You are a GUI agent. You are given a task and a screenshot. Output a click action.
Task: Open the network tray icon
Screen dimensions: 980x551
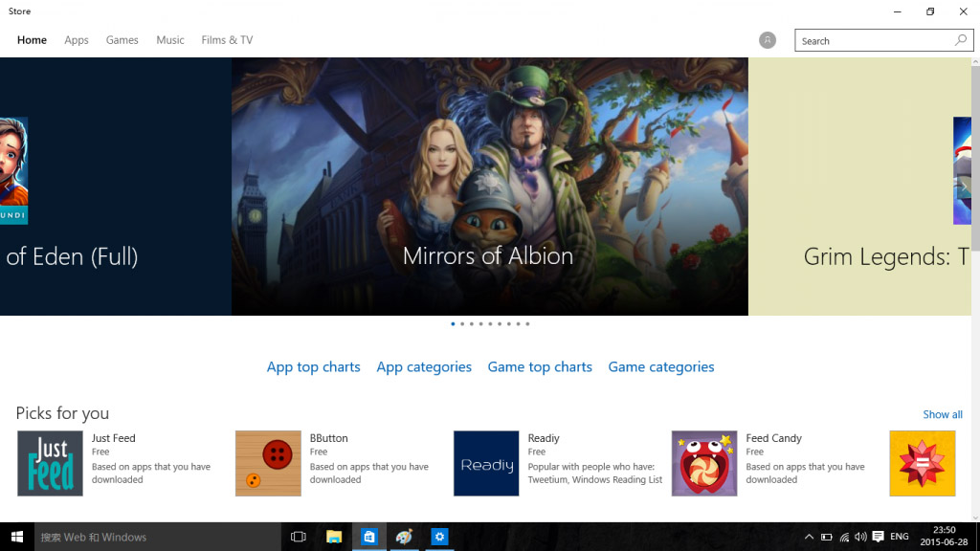(844, 537)
